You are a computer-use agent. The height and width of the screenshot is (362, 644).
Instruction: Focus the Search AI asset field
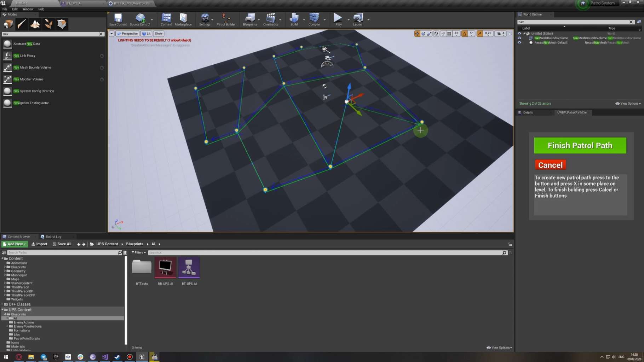(326, 252)
